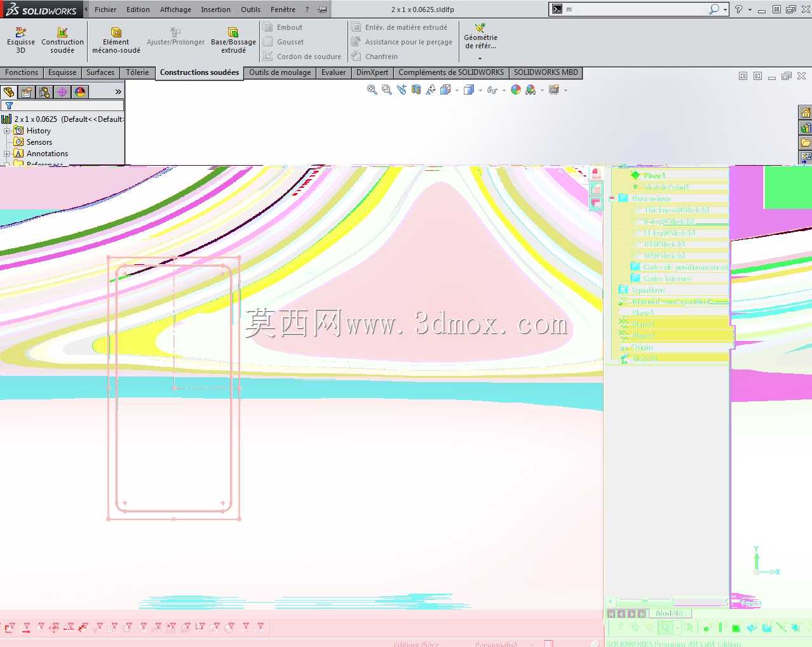Viewport: 812px width, 647px height.
Task: Toggle the menu bar pin
Action: [323, 10]
